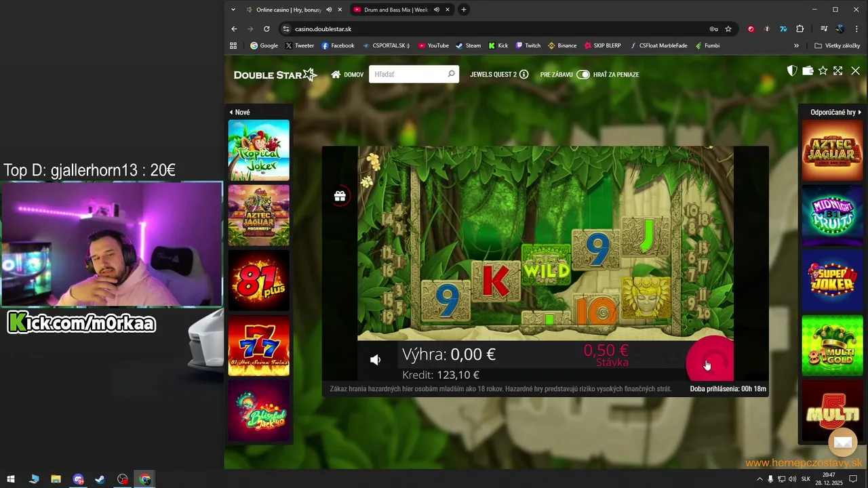Reload the casino page

pyautogui.click(x=267, y=29)
